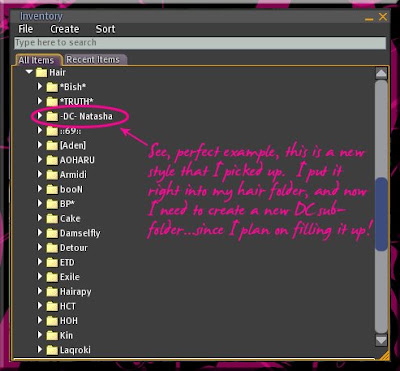Select the Damselfly folder name
Viewport: 400px width, 371px height.
click(80, 233)
